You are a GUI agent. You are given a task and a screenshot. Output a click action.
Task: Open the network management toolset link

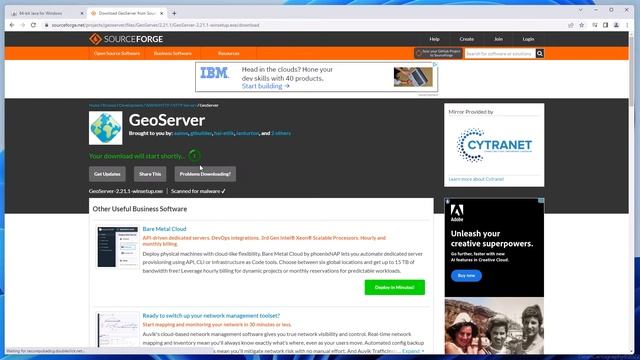(x=211, y=316)
